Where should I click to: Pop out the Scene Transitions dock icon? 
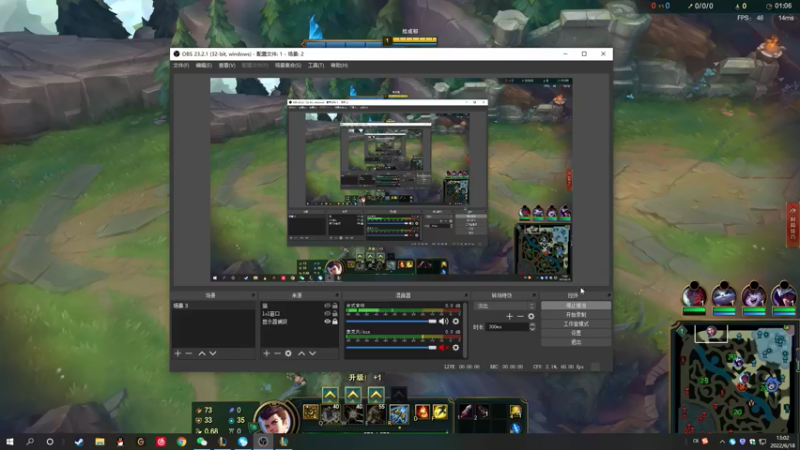[534, 295]
